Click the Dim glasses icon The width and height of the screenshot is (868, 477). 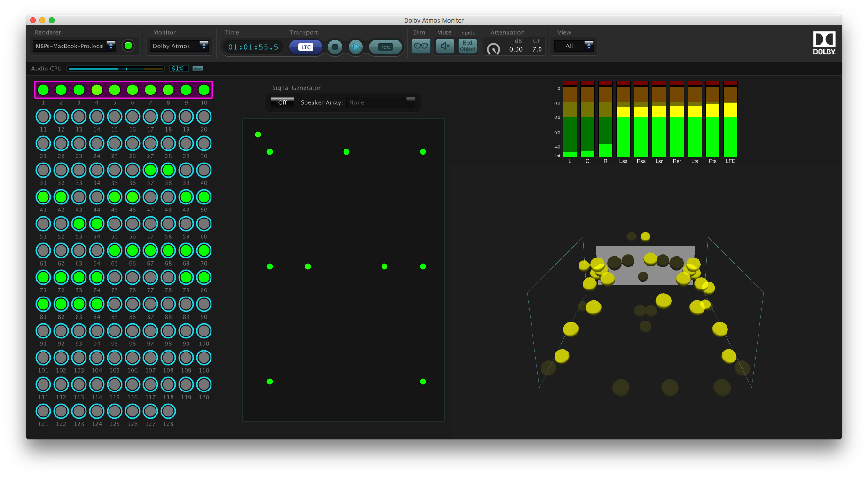(x=421, y=46)
